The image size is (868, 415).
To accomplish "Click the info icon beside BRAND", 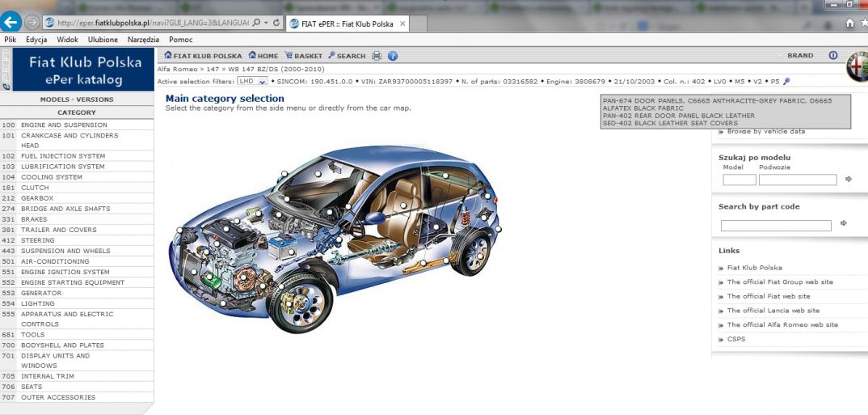I will point(833,55).
